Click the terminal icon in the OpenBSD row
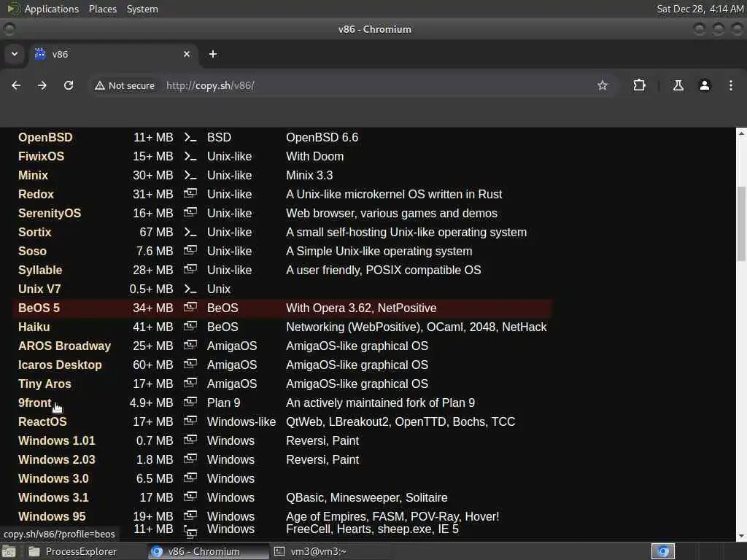 point(190,138)
